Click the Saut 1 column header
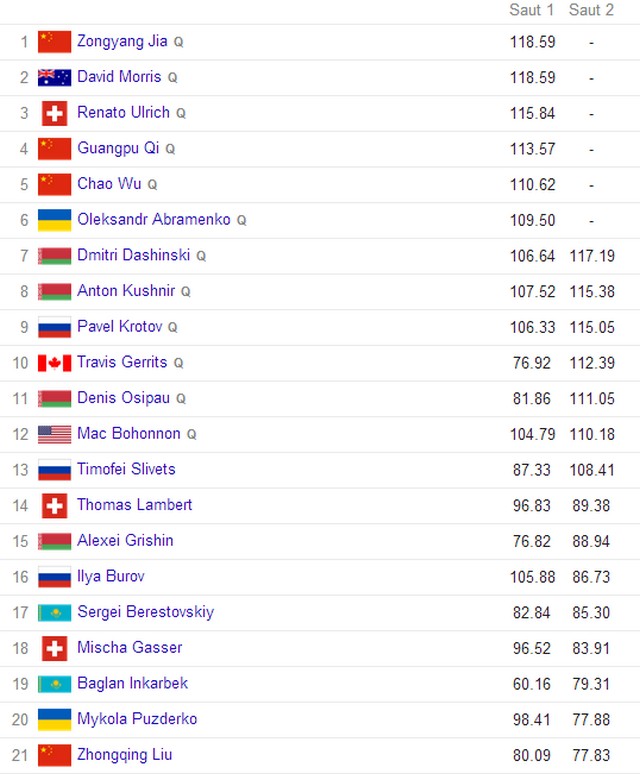Viewport: 640px width, 774px height. (531, 10)
